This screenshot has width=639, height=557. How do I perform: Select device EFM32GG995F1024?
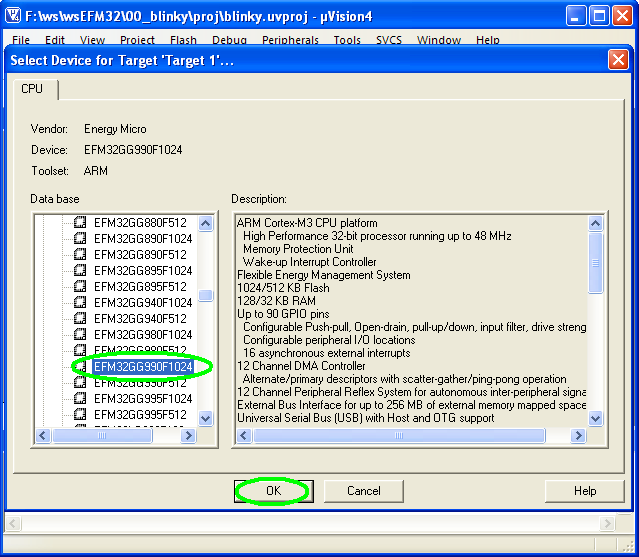[x=143, y=399]
